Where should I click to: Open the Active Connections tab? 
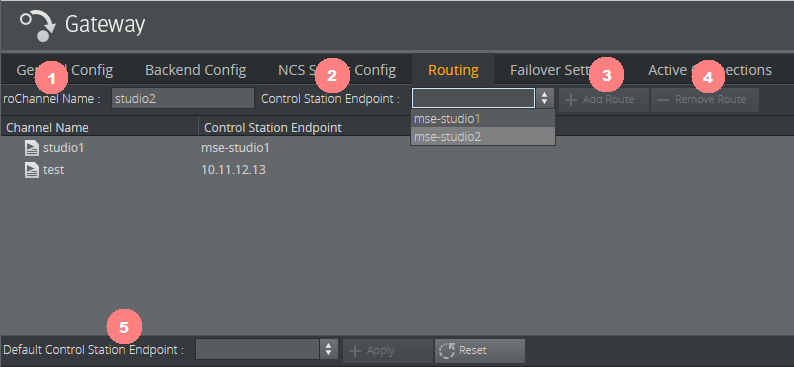[710, 70]
